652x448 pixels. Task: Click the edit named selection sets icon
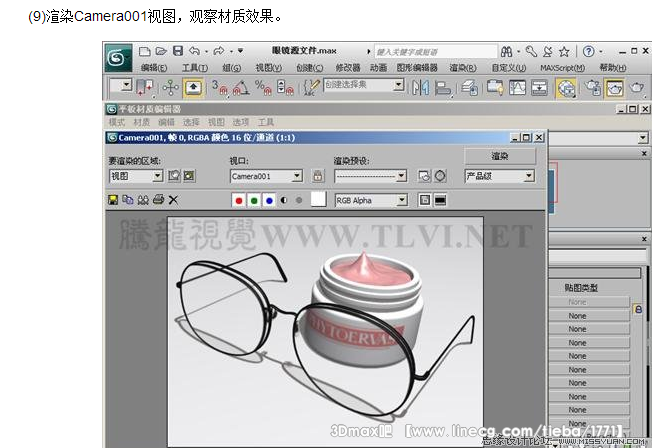(x=311, y=87)
